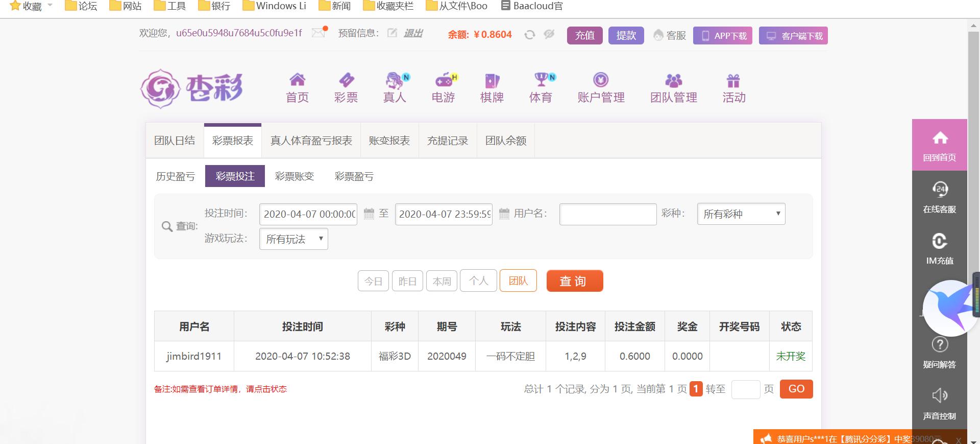Click the APP下载 button

tap(723, 36)
